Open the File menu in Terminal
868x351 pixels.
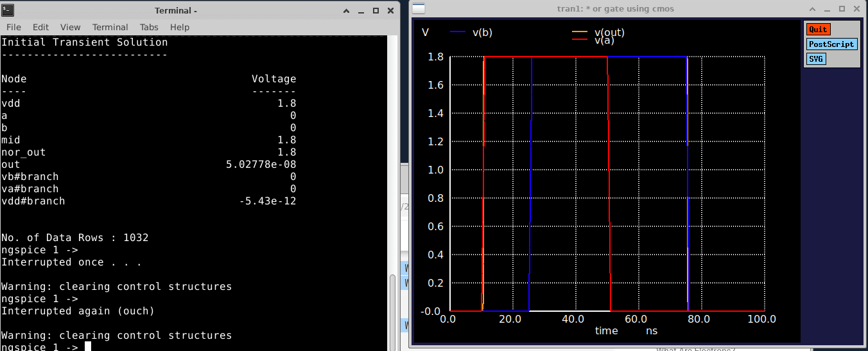pyautogui.click(x=13, y=27)
